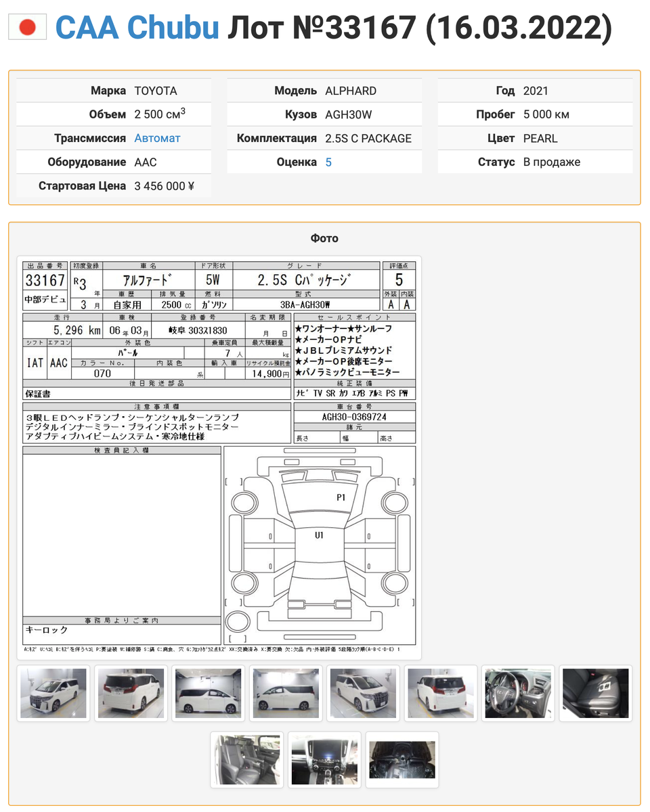Open rear-left corner photo of the Alphard
Viewport: 650px width, 812px height.
point(441,692)
